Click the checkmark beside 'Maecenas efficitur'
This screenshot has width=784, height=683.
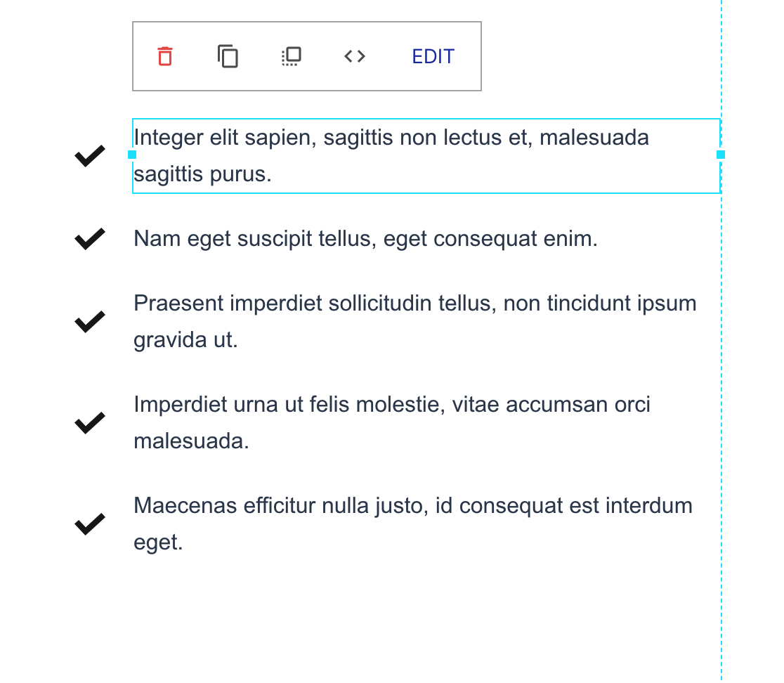(90, 523)
